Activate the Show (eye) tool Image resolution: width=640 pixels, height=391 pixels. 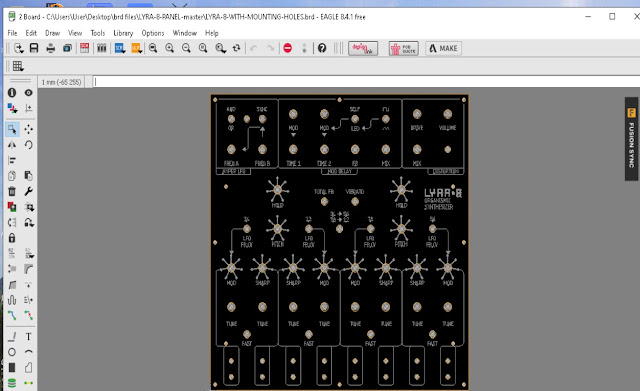pos(28,93)
